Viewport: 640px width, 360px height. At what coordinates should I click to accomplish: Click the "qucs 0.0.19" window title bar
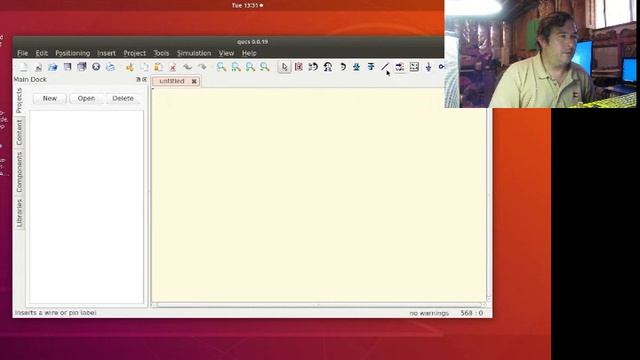[x=252, y=42]
